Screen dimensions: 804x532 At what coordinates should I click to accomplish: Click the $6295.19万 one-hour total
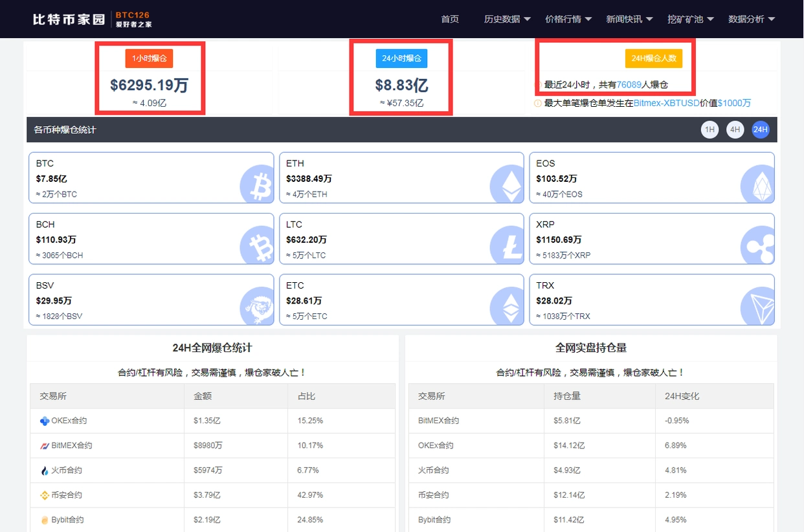tap(150, 85)
